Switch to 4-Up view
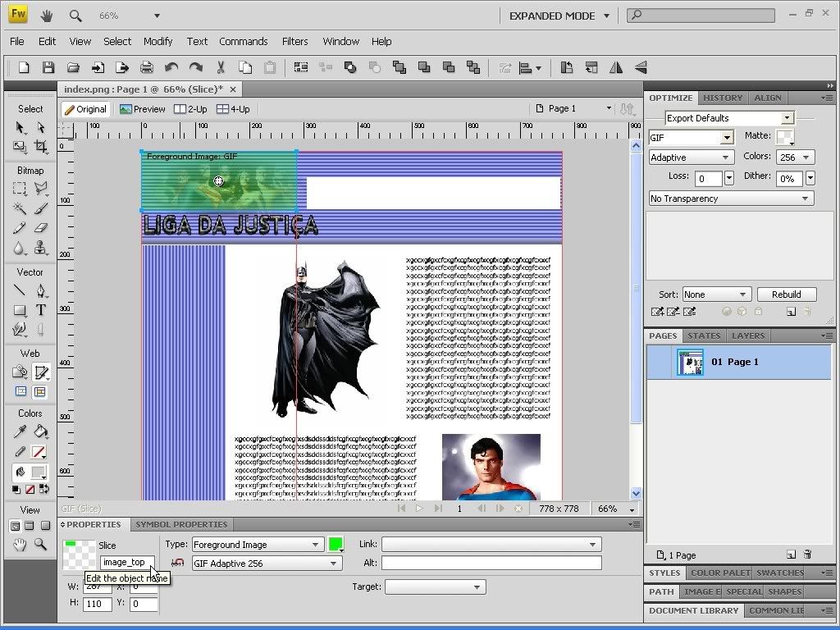840x630 pixels. (233, 109)
